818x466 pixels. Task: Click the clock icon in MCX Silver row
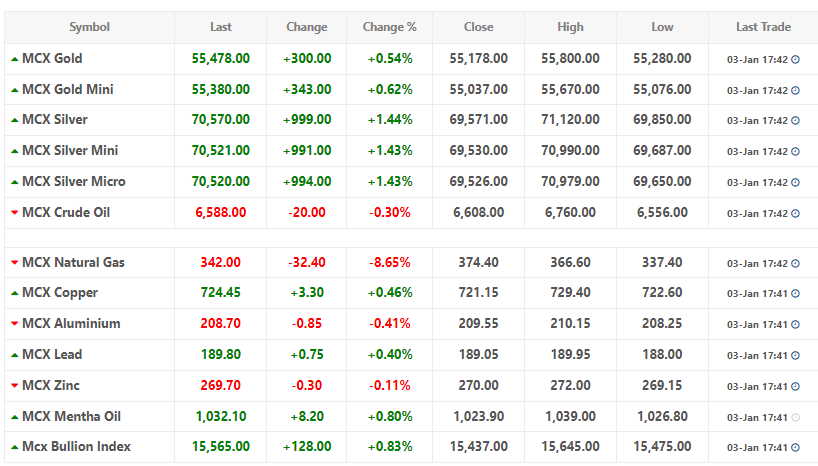pyautogui.click(x=795, y=121)
